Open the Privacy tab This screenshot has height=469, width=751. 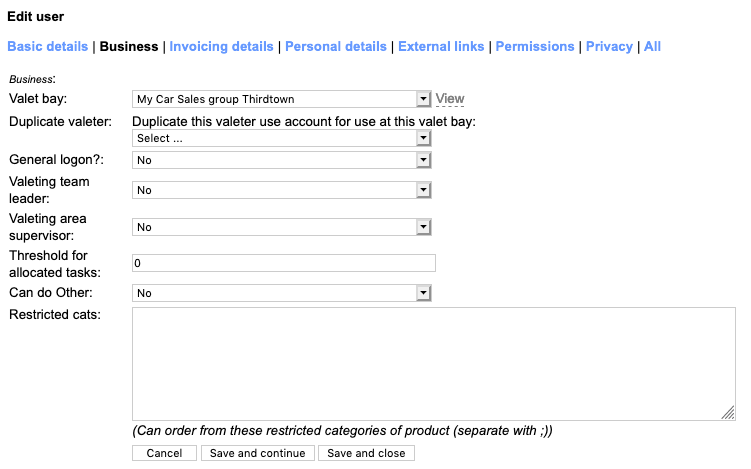pyautogui.click(x=609, y=46)
